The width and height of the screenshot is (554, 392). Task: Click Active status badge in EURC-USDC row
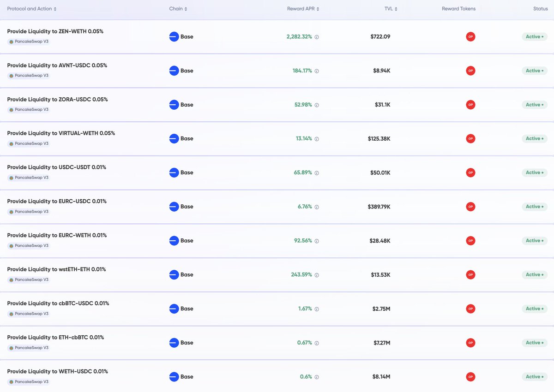click(x=535, y=207)
